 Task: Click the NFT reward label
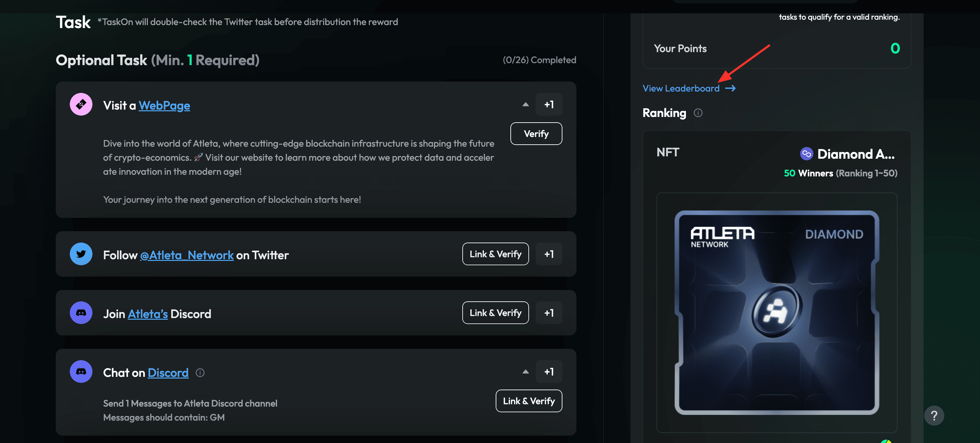(x=668, y=152)
